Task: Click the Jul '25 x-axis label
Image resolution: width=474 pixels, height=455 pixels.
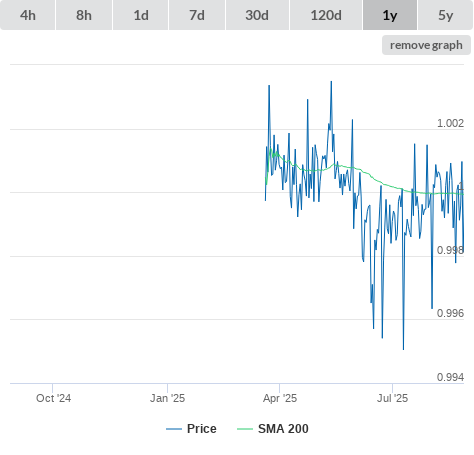Action: tap(392, 398)
